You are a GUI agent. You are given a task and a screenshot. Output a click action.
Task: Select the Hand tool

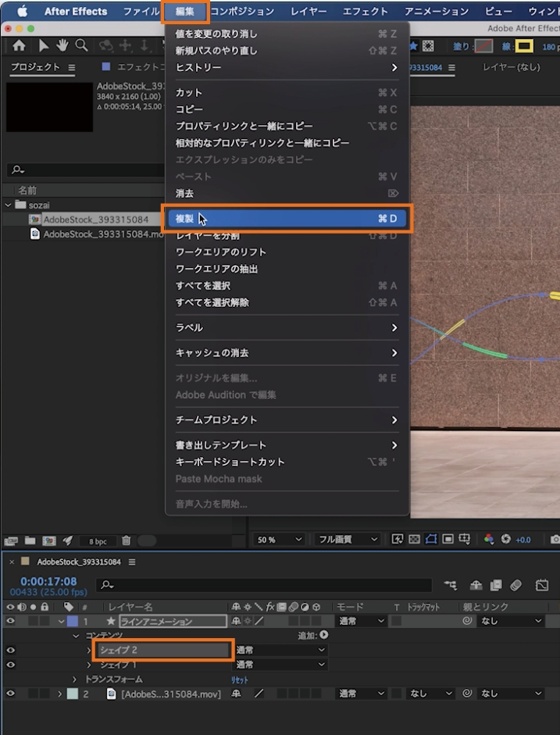tap(62, 45)
